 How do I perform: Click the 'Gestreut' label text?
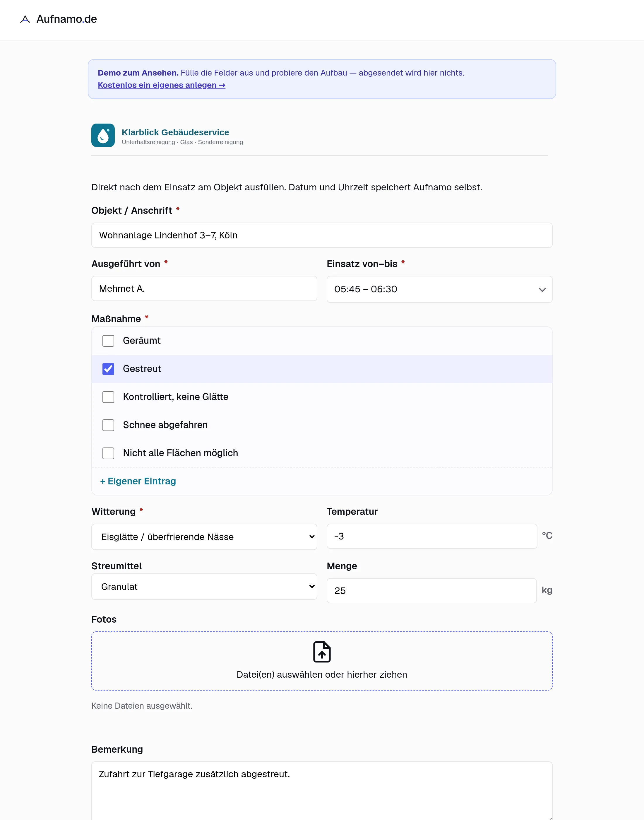click(x=142, y=369)
